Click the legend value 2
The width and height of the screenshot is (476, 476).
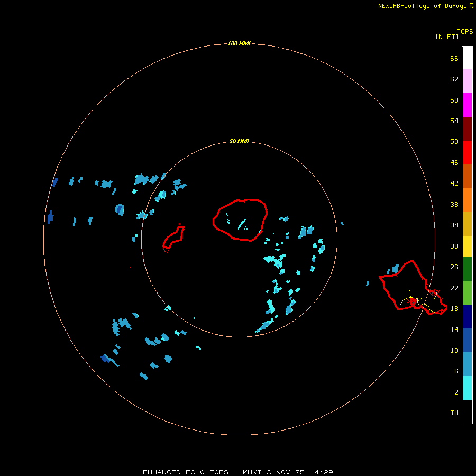tap(456, 392)
